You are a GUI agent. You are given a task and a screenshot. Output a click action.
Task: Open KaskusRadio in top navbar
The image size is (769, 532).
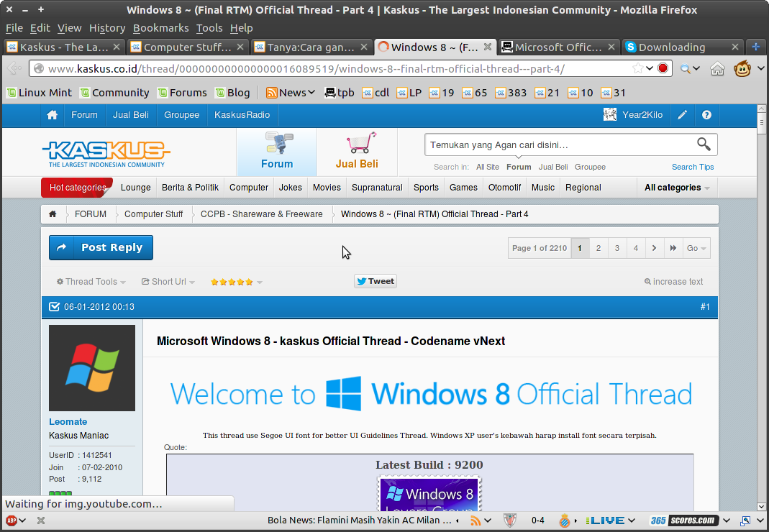242,115
